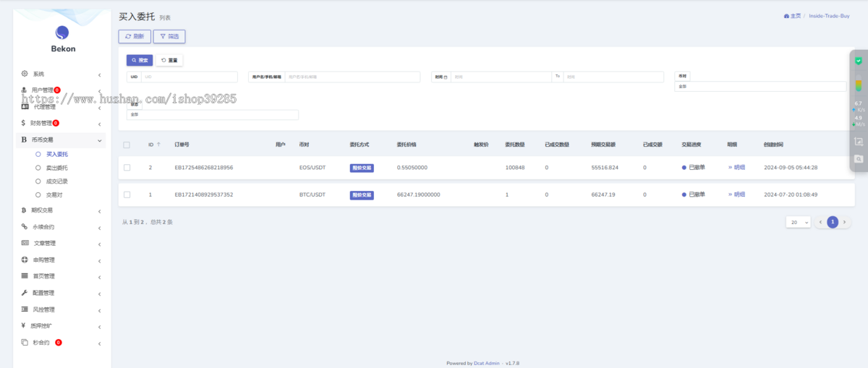Expand the 配置管理 menu chevron

point(99,294)
